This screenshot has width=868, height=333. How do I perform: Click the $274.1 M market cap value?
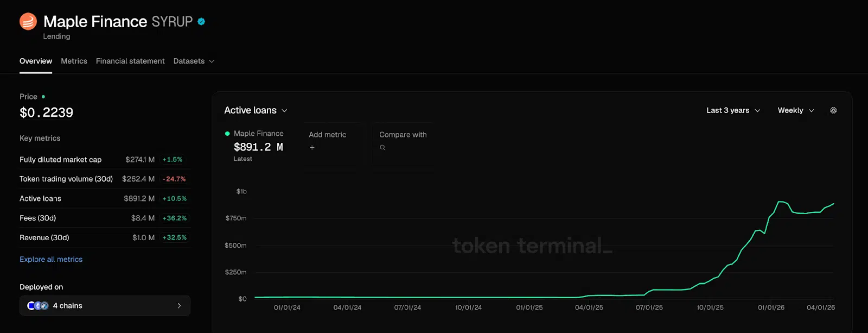click(140, 160)
